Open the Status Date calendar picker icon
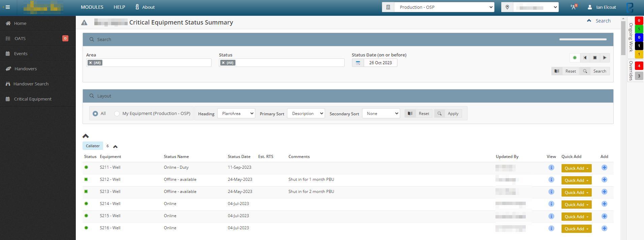 pyautogui.click(x=358, y=63)
